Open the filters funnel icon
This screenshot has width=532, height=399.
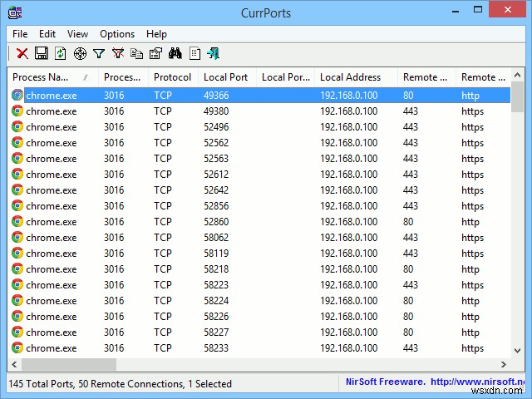coord(99,53)
